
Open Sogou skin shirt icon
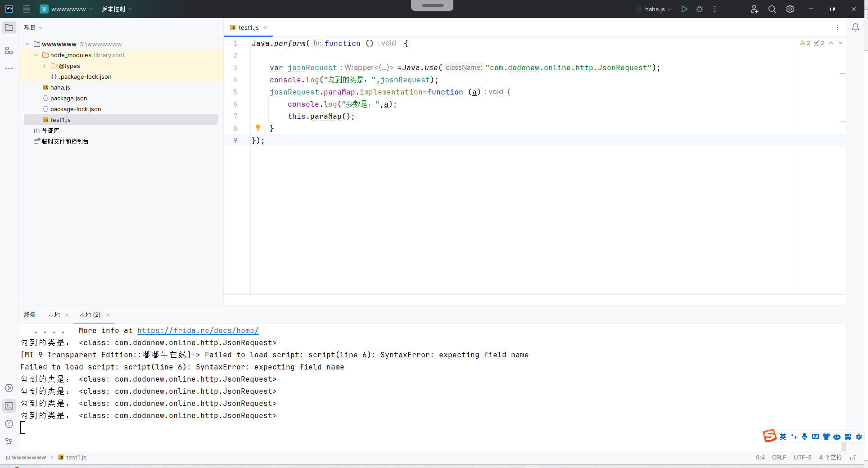826,436
